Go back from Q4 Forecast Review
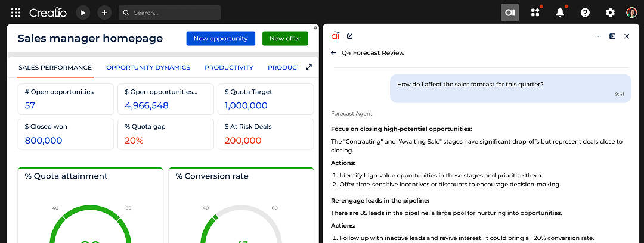The width and height of the screenshot is (644, 243). 334,53
